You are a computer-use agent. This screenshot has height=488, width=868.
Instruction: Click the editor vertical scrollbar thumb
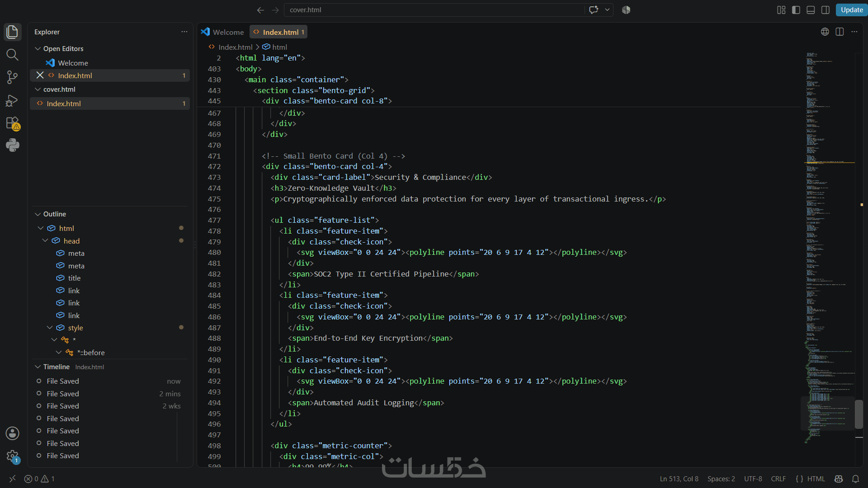(859, 414)
